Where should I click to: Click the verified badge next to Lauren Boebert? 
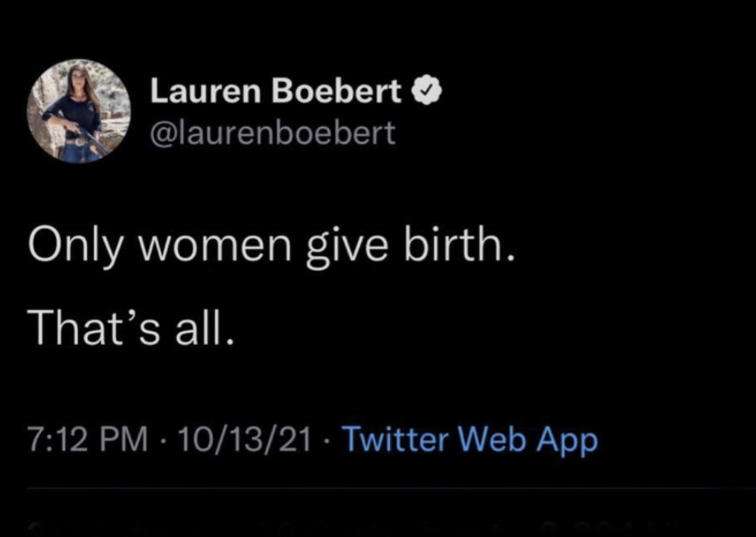428,90
